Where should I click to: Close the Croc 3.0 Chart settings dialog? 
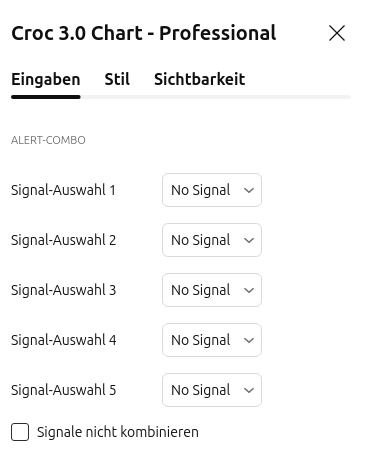click(337, 33)
